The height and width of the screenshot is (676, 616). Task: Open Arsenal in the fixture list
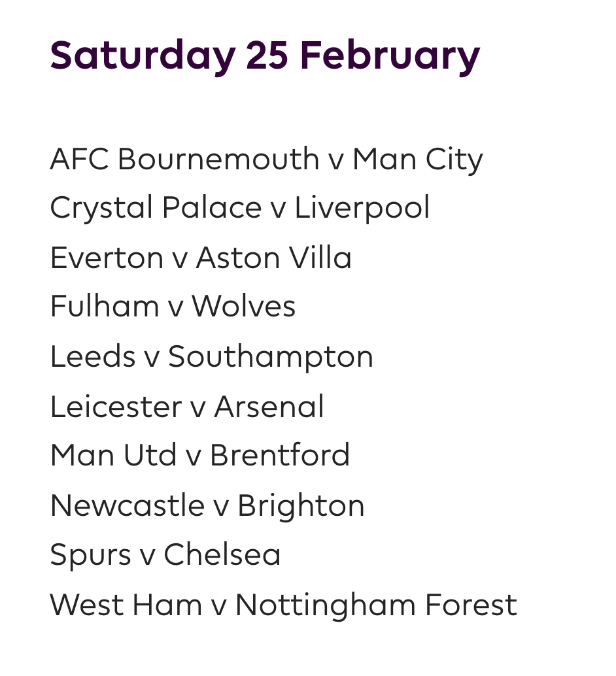(269, 407)
